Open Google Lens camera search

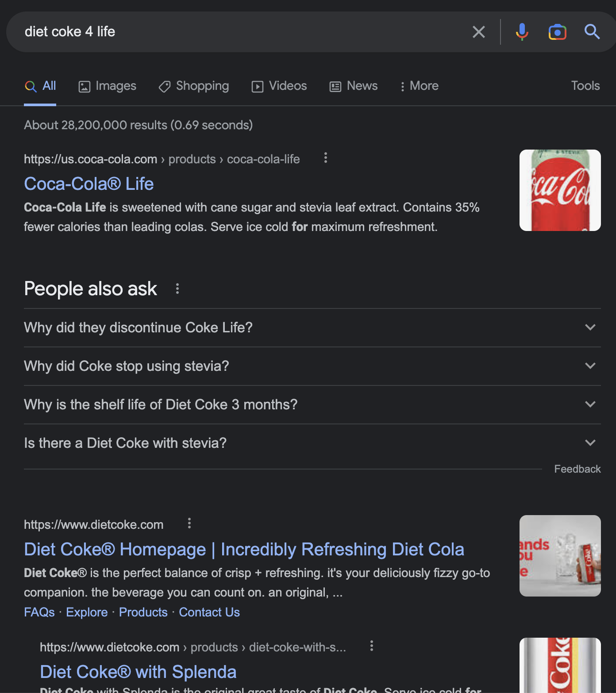558,32
